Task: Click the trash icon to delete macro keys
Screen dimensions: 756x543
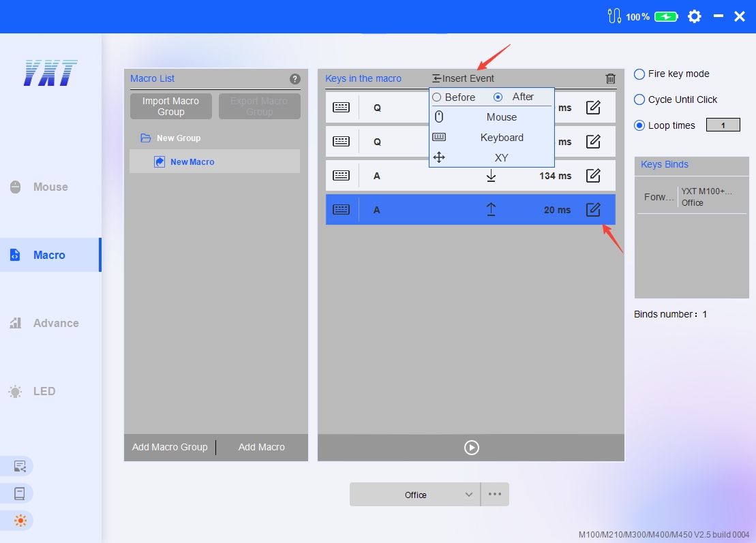Action: [x=610, y=79]
